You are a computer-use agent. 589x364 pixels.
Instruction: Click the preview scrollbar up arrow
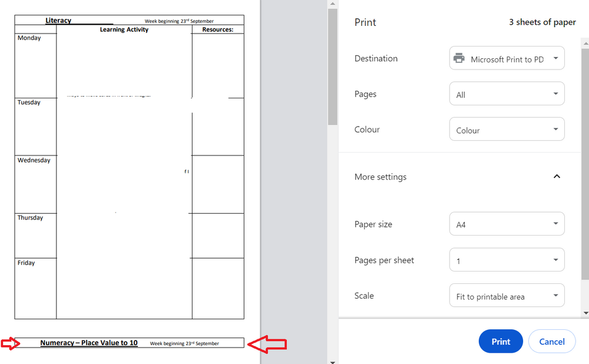332,4
